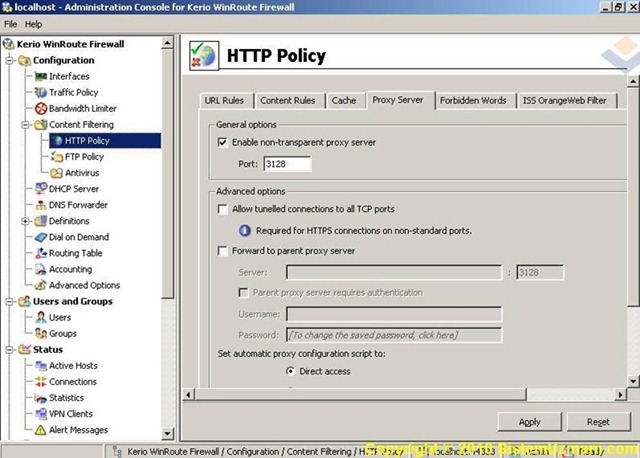Switch to the Cache tab
Image resolution: width=640 pixels, height=458 pixels.
[344, 101]
